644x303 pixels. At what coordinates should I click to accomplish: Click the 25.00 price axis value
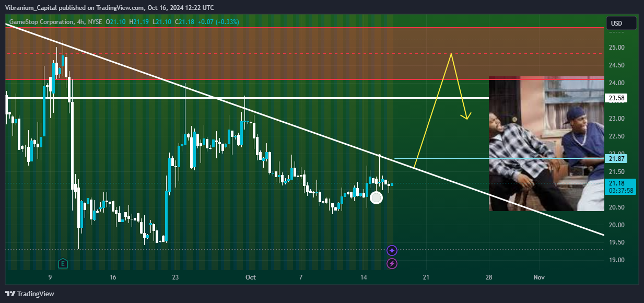coord(617,48)
